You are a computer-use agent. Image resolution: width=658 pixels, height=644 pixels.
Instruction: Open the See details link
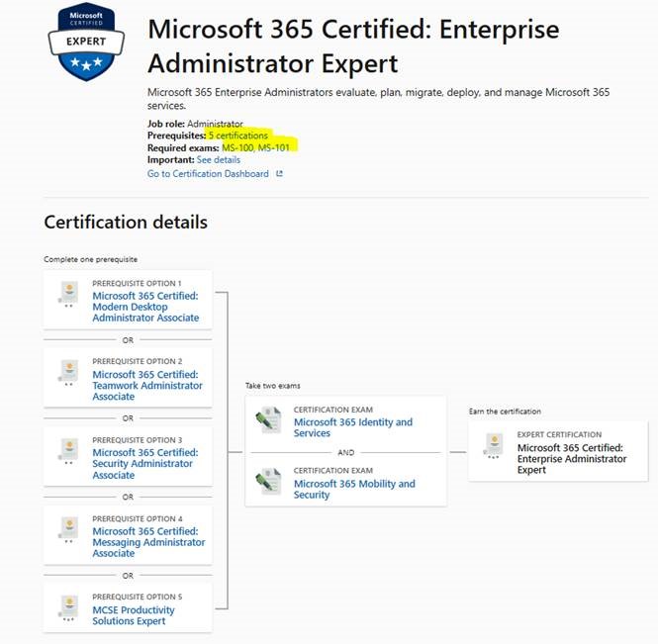coord(219,160)
